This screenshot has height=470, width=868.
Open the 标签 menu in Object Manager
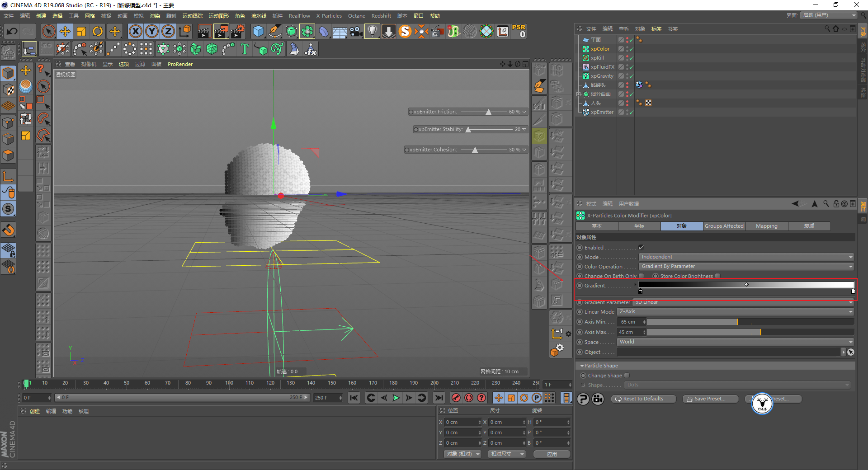(x=656, y=28)
